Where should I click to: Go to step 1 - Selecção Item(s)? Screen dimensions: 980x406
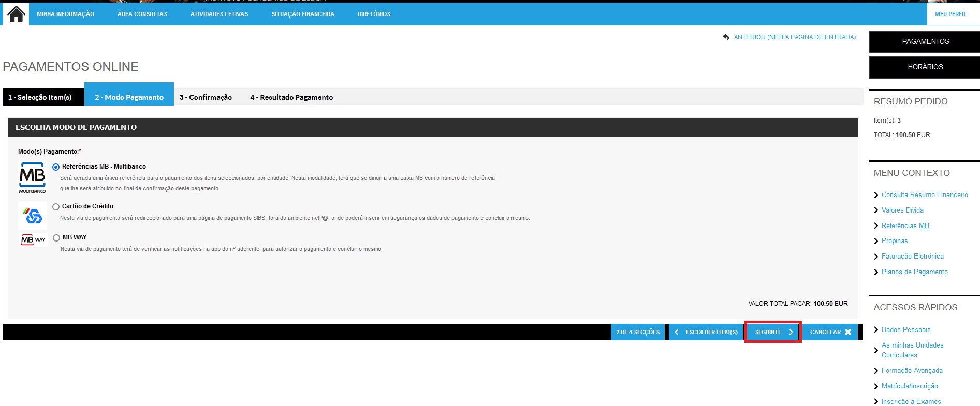tap(43, 97)
